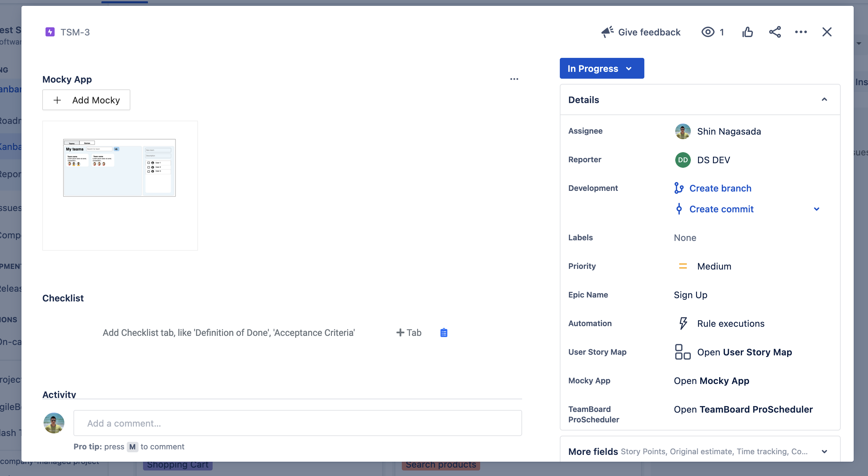Click the Add Mocky button
Image resolution: width=868 pixels, height=476 pixels.
(x=86, y=100)
